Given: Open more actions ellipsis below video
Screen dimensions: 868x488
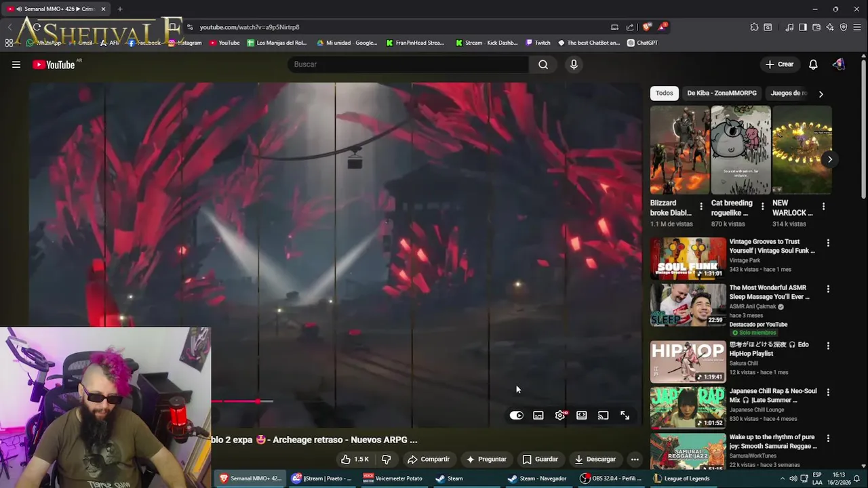Looking at the screenshot, I should tap(635, 460).
